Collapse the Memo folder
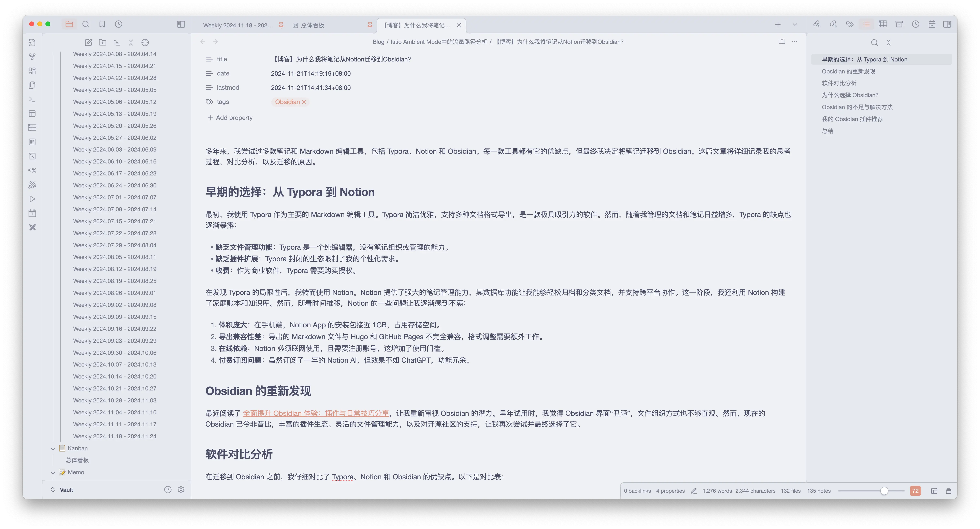The width and height of the screenshot is (980, 529). pyautogui.click(x=53, y=473)
